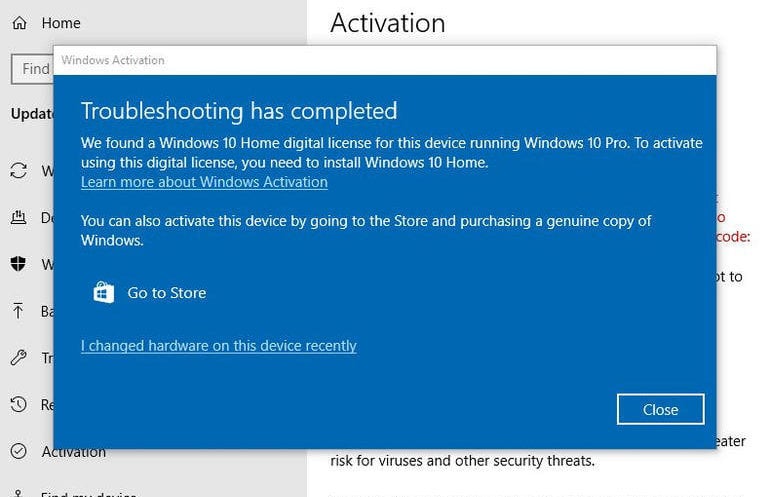Viewport: 770px width, 497px height.
Task: Close the troubleshooting dialog with Close button
Action: point(660,409)
